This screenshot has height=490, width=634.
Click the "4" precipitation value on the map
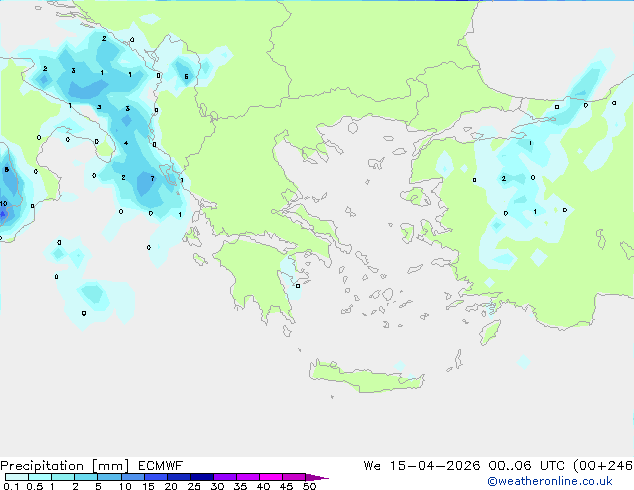[x=126, y=143]
